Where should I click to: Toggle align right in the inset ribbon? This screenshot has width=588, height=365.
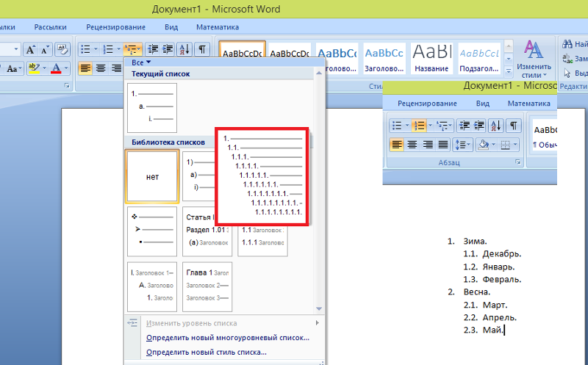428,145
